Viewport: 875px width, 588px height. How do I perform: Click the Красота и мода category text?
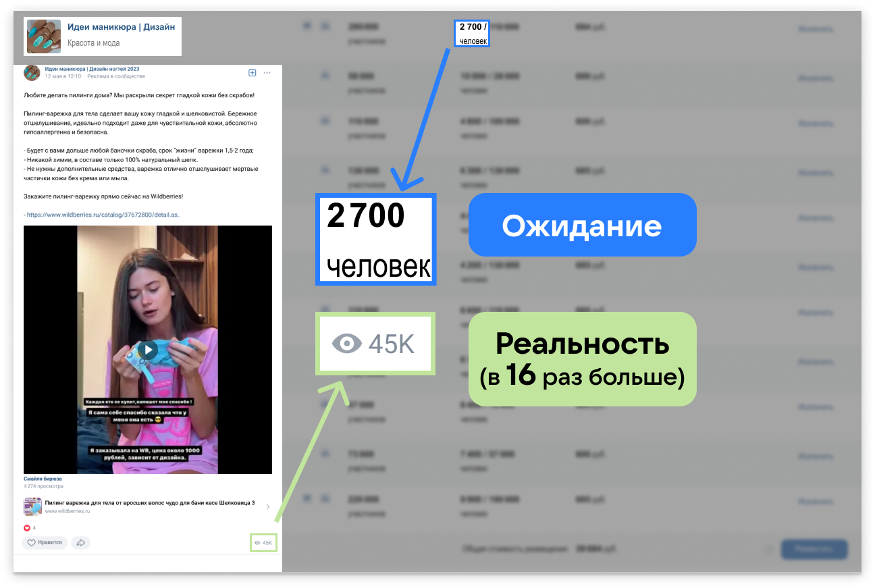click(x=93, y=43)
